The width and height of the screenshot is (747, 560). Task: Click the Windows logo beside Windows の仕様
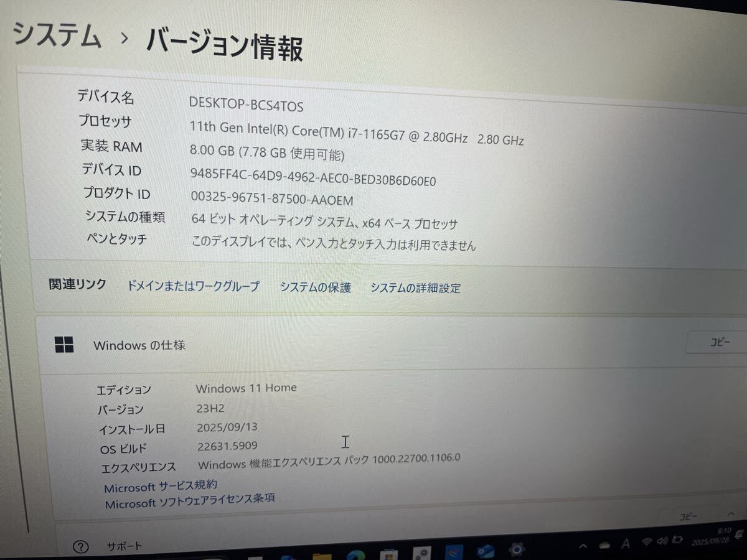[x=64, y=343]
